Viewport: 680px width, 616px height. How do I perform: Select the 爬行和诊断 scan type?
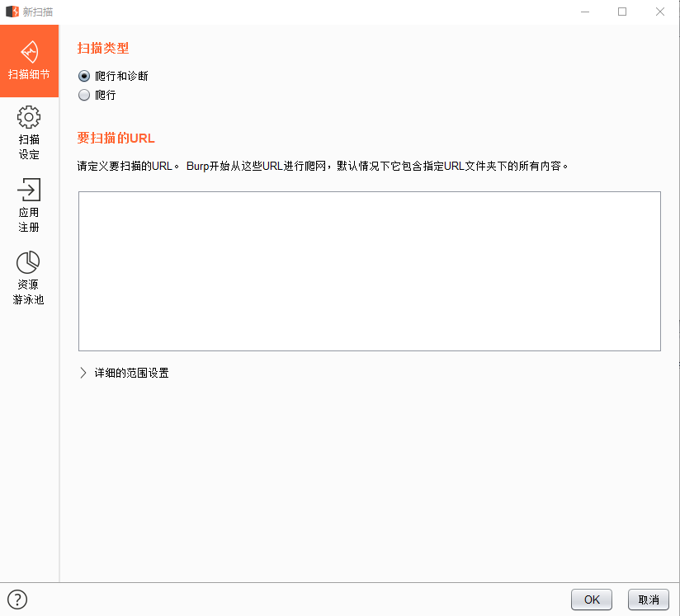pos(83,76)
